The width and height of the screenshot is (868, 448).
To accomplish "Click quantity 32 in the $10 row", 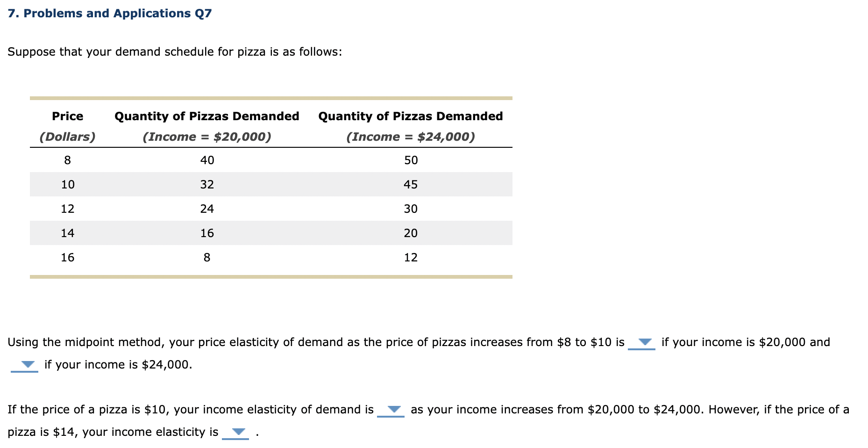I will click(x=207, y=185).
